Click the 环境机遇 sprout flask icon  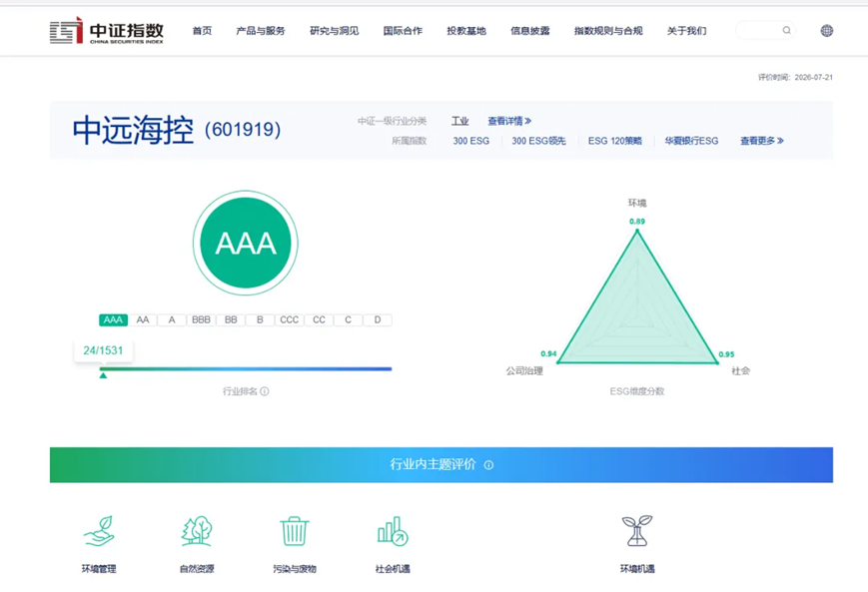pyautogui.click(x=637, y=530)
